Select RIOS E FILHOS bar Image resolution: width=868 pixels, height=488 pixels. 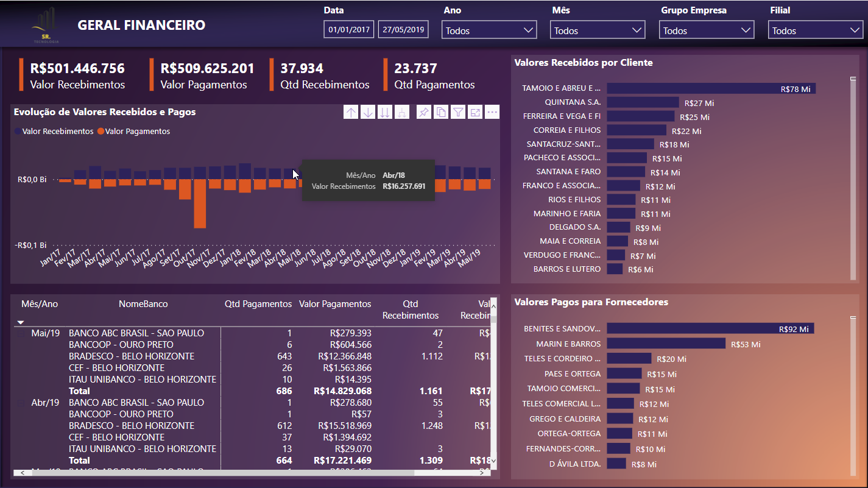(621, 199)
